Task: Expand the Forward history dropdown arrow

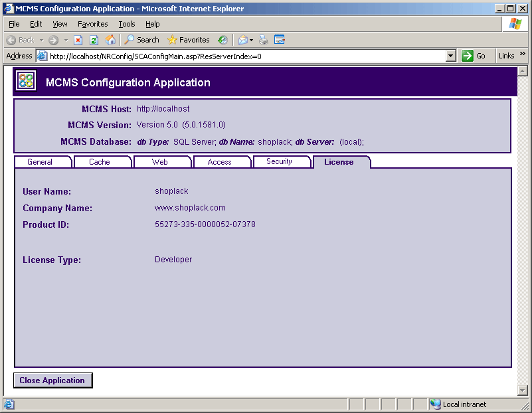Action: (x=66, y=40)
